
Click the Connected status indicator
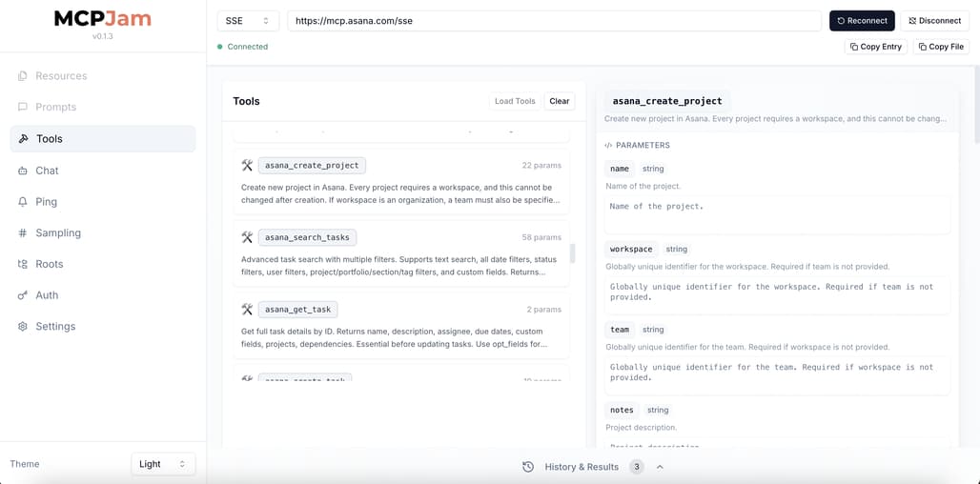242,47
